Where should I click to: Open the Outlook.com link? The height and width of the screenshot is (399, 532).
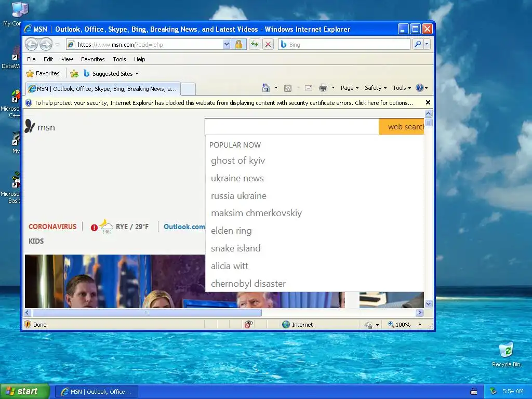[184, 227]
